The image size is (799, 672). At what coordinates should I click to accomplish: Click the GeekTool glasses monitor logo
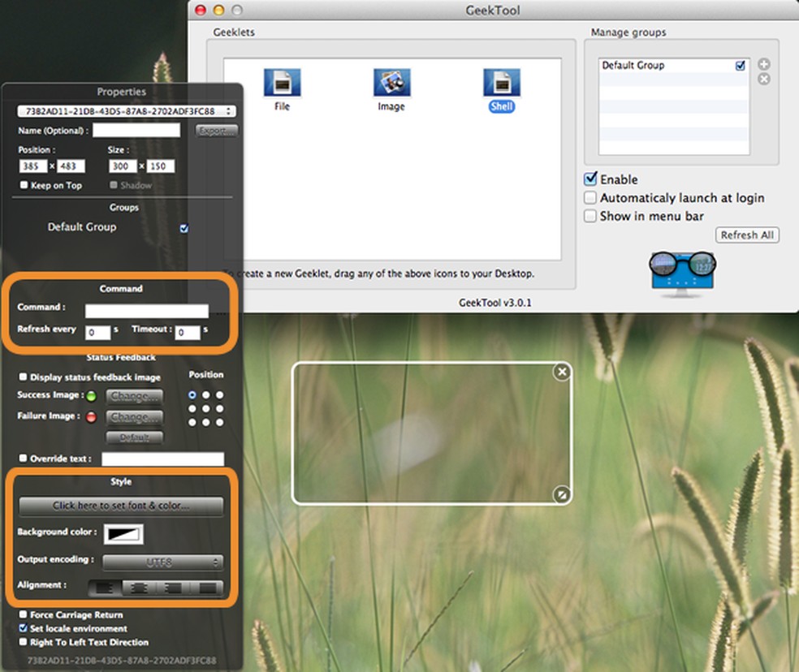(682, 274)
